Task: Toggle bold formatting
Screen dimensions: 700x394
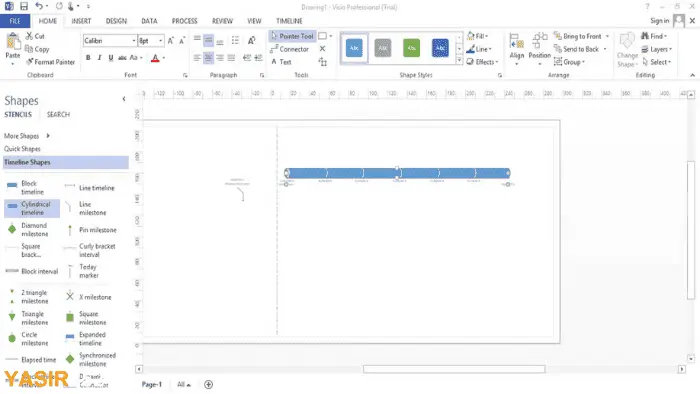Action: (88, 58)
